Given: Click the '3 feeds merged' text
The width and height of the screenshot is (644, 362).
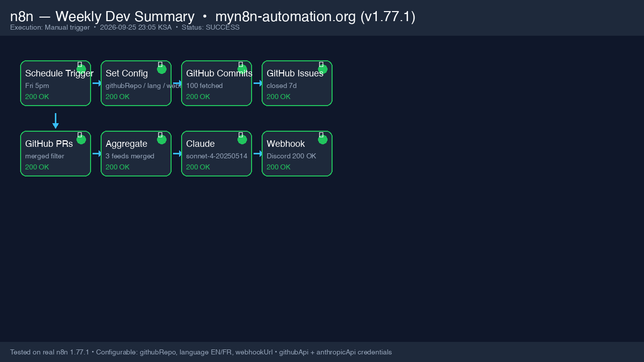Looking at the screenshot, I should 130,156.
